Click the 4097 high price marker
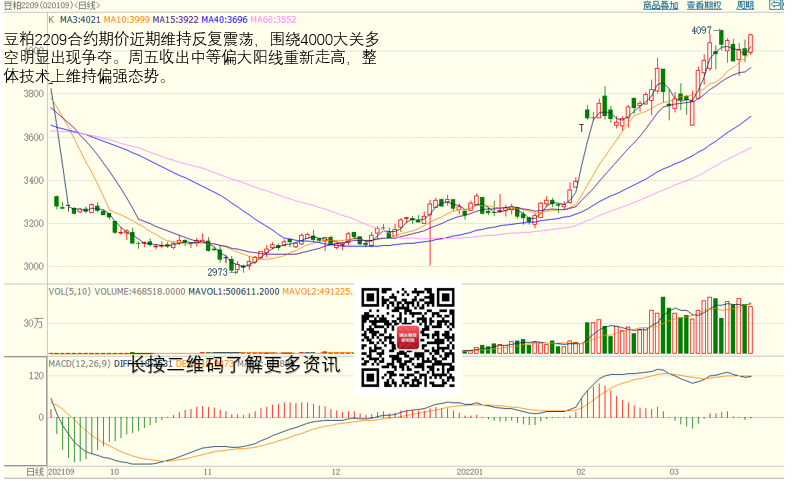 701,30
